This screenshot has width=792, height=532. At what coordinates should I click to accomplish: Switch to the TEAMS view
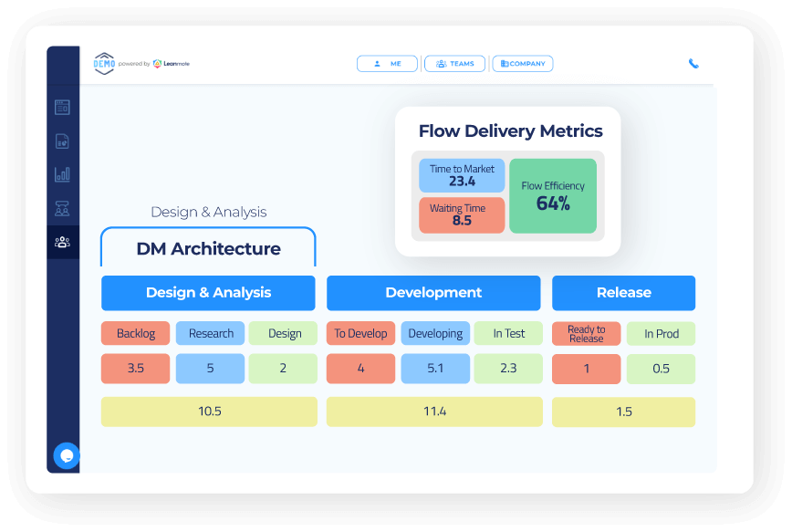[454, 64]
